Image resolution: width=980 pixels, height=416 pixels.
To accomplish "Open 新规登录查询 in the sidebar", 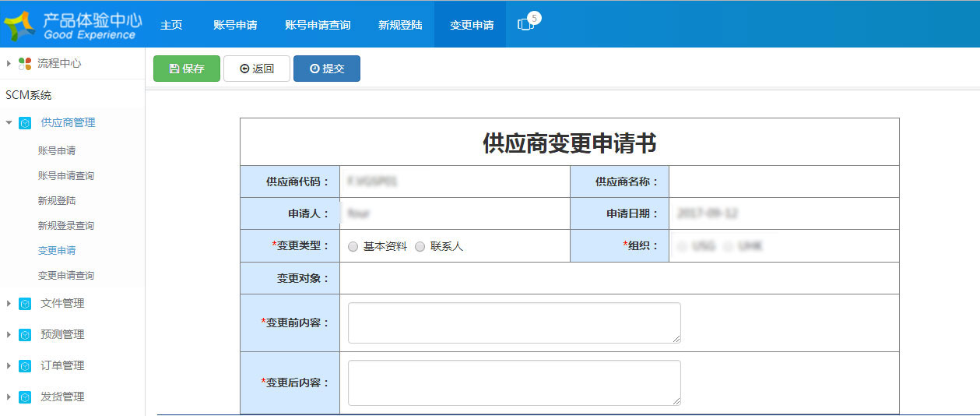I will pos(66,226).
